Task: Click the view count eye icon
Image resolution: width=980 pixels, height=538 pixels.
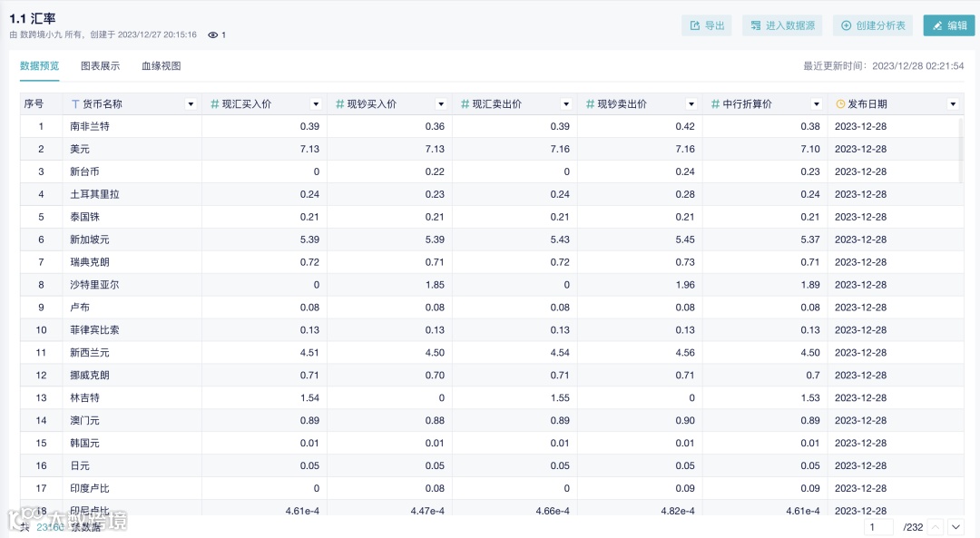Action: tap(211, 34)
